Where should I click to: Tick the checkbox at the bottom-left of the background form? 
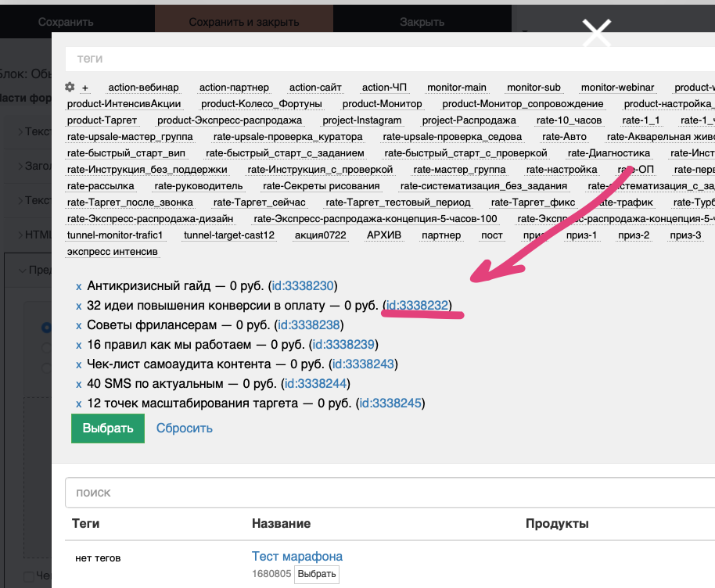coord(29,576)
